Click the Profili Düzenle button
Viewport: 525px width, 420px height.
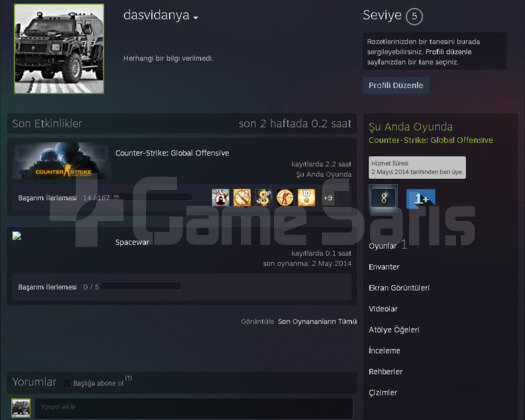click(x=396, y=85)
